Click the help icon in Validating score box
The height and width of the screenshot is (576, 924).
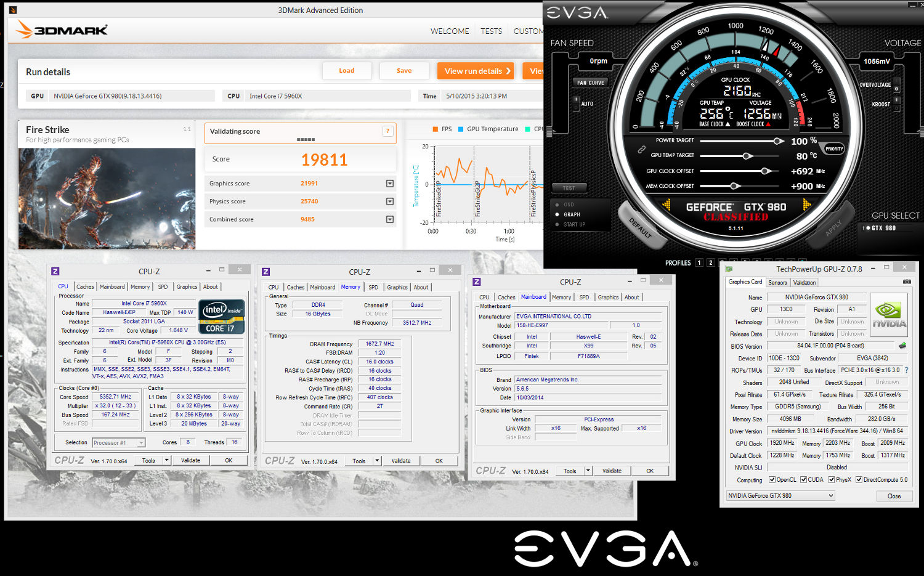click(387, 131)
